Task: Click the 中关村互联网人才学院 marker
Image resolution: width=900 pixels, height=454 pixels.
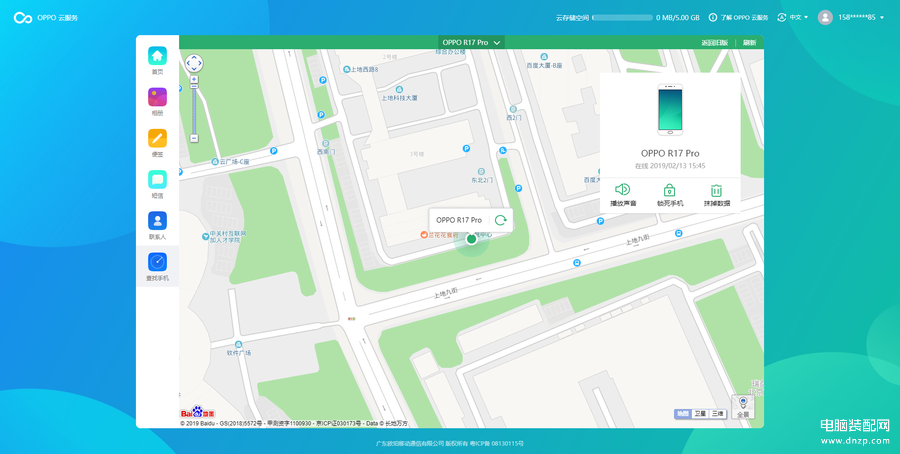Action: [x=205, y=236]
